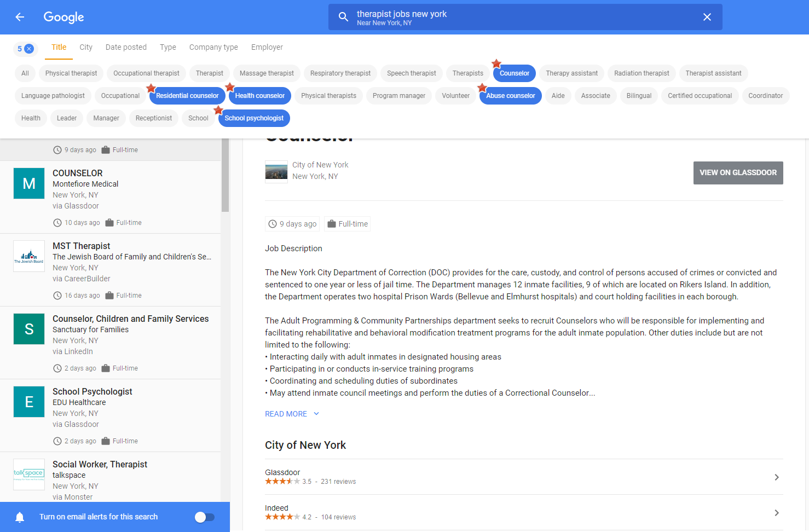Click the Montefiore Medical 'M' logo
This screenshot has height=532, width=809.
[29, 183]
